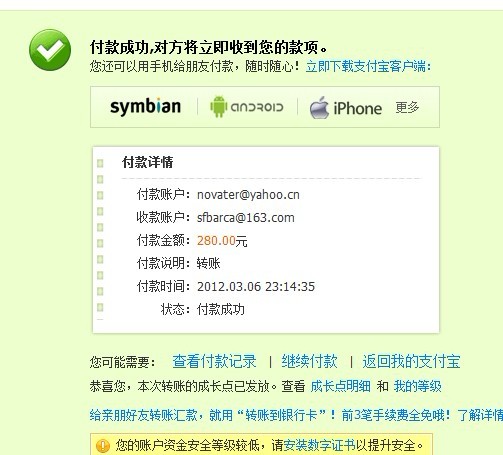Open the Symbian client download logo
Screen dimensions: 503x455
tap(145, 107)
